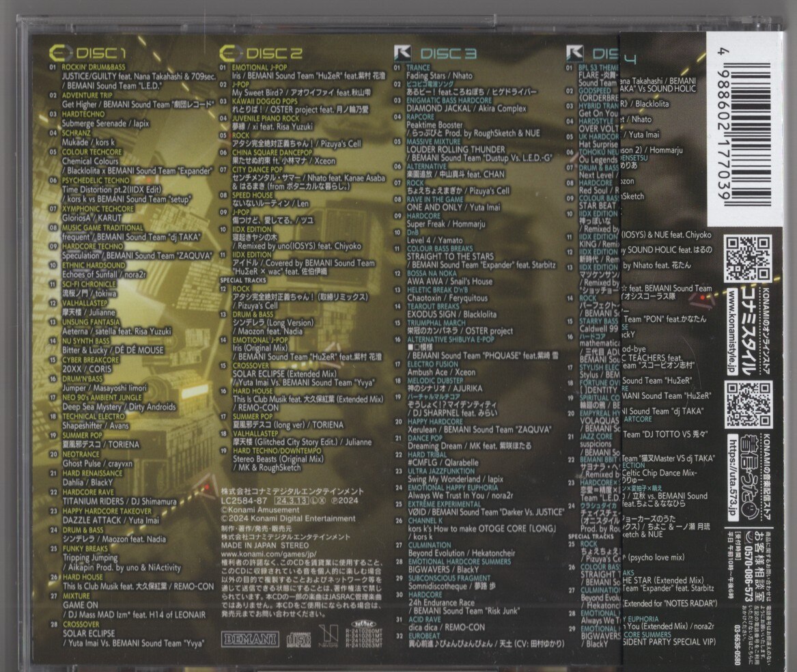Select track "TITANIUM RIDERS / DJ Shimamura"

pos(120,501)
